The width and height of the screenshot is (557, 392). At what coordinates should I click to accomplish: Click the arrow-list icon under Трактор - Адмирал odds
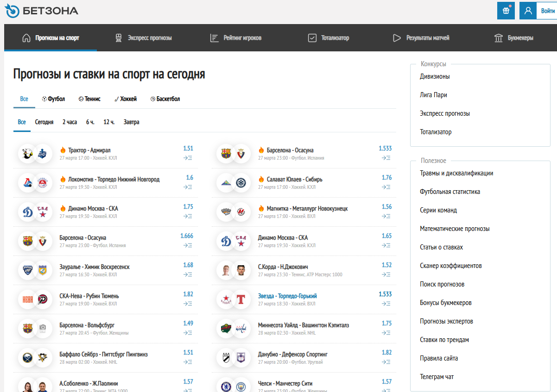[x=188, y=158]
